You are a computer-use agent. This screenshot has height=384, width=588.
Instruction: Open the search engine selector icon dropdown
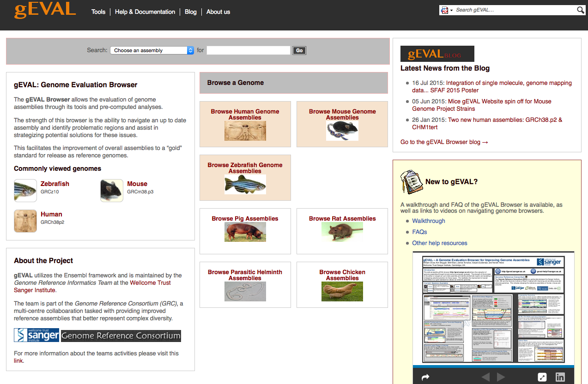(446, 10)
